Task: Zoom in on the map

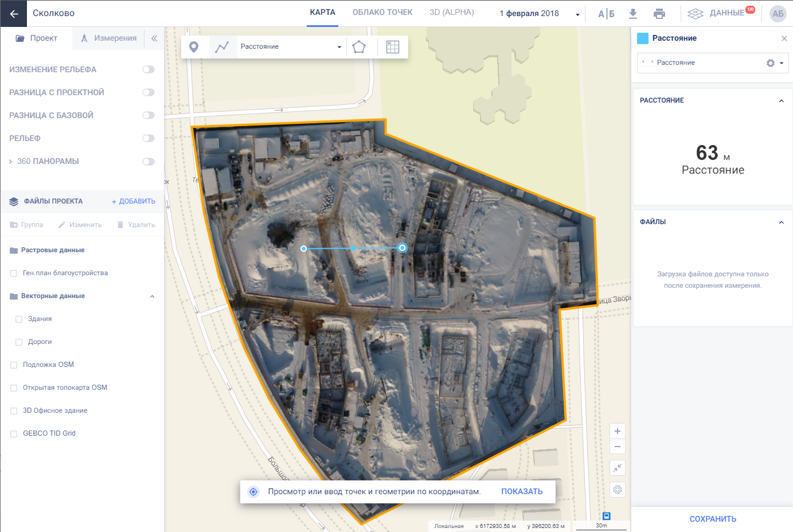Action: tap(618, 431)
